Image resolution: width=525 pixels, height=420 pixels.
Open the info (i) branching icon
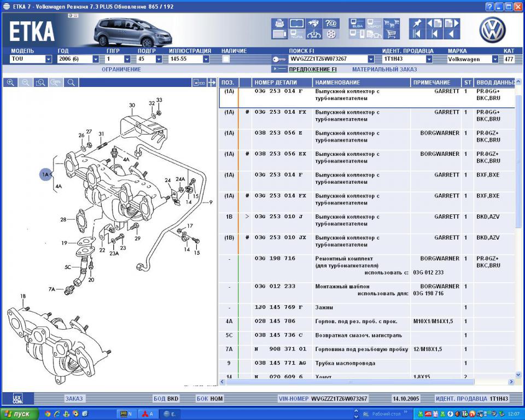[x=314, y=34]
